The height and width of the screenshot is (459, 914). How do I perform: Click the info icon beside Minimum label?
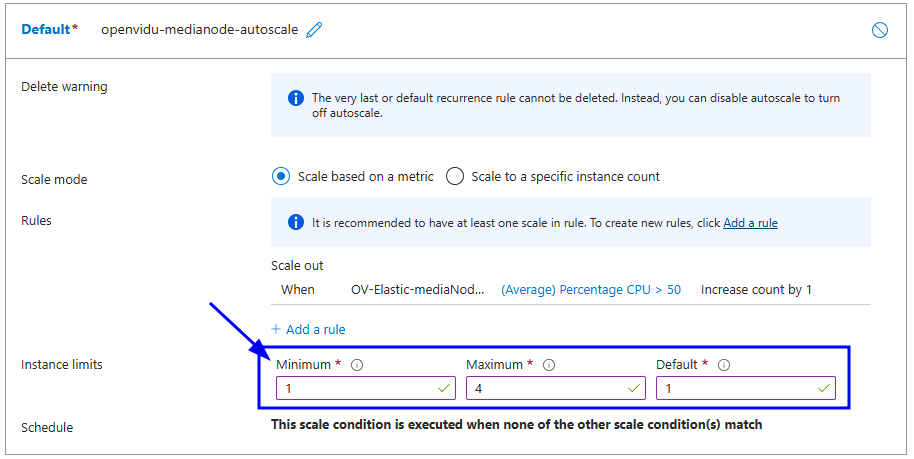(x=357, y=365)
